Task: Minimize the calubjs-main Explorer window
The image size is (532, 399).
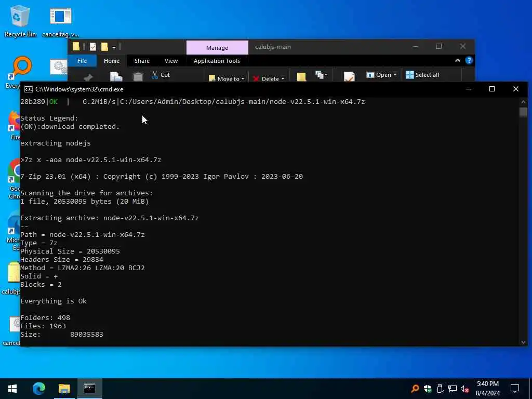Action: coord(415,46)
